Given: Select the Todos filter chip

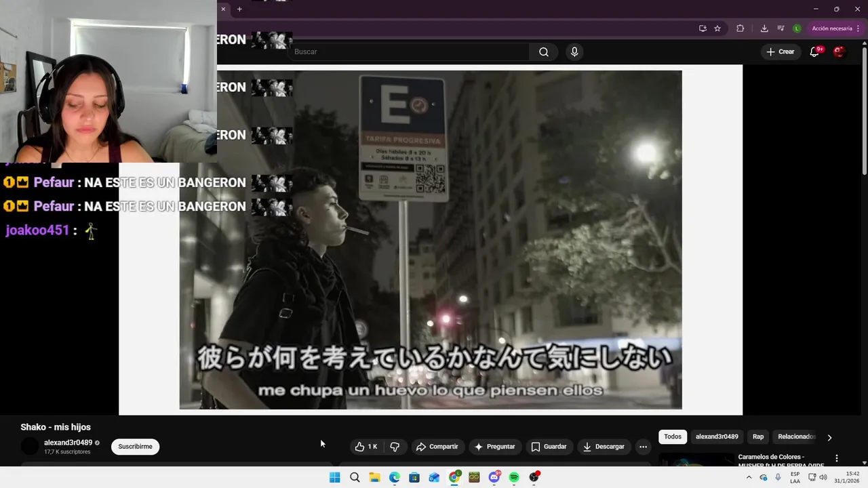Looking at the screenshot, I should coord(673,436).
